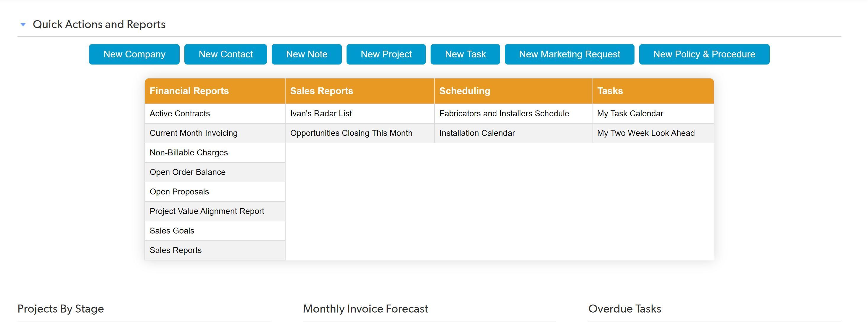Create a New Note

[306, 54]
